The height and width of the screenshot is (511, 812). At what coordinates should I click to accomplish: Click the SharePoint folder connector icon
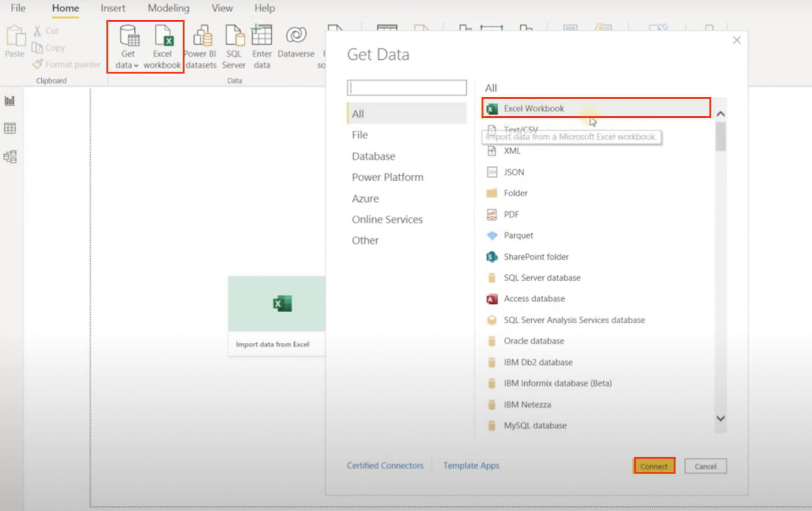(492, 256)
